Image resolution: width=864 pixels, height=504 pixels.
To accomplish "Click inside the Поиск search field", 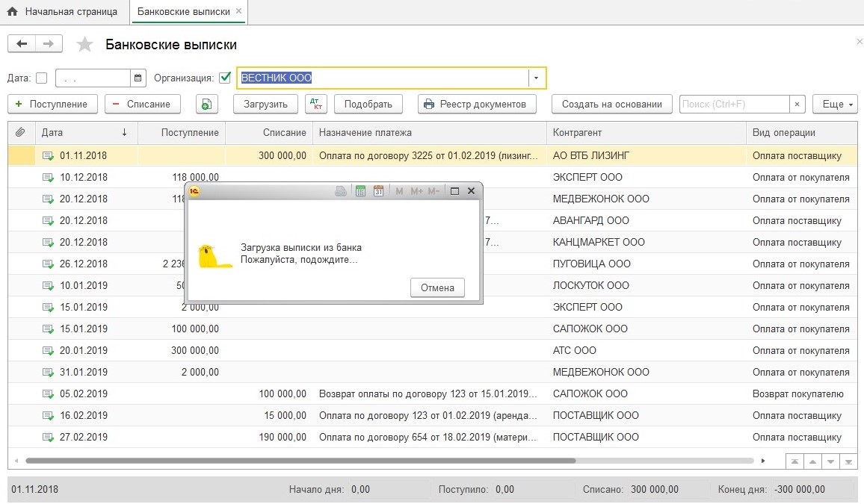I will (x=732, y=105).
